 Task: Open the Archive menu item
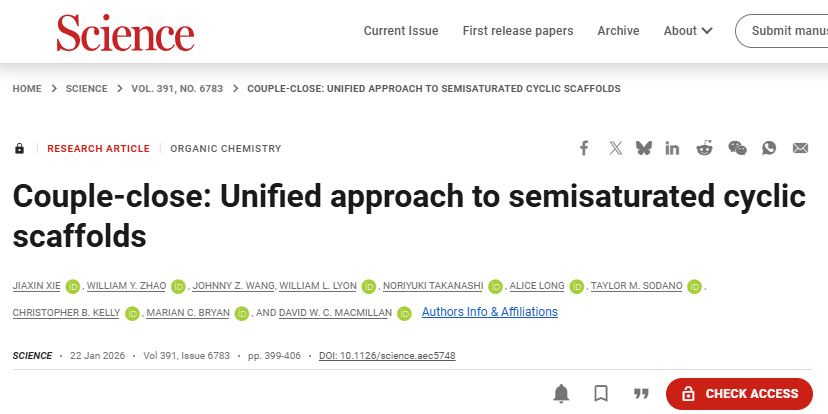pyautogui.click(x=618, y=31)
